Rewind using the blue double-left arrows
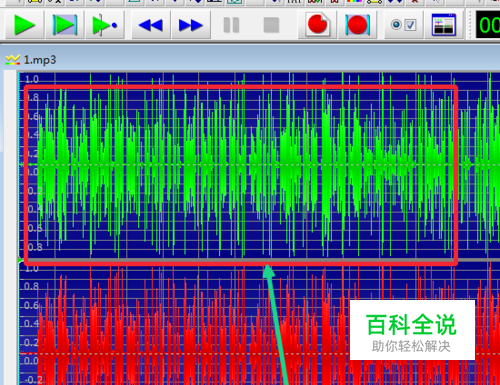 (151, 25)
